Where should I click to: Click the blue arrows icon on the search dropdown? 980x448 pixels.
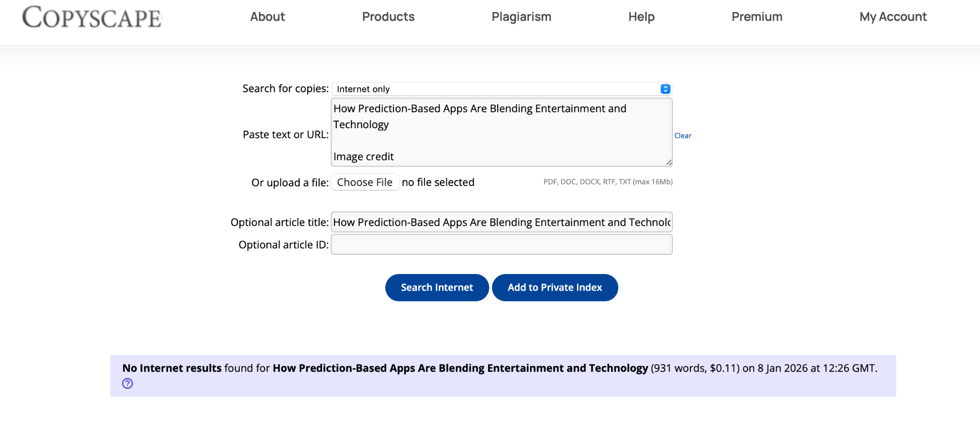click(665, 89)
